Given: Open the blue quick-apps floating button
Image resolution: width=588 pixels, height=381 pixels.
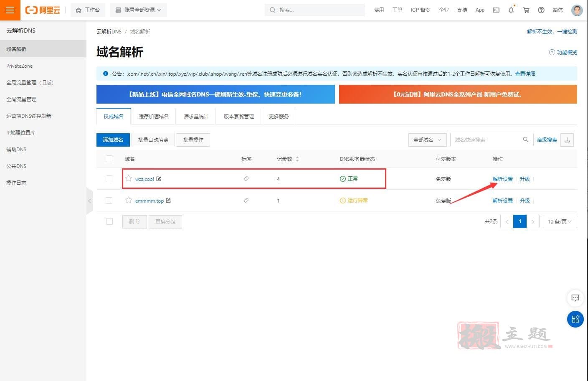Looking at the screenshot, I should (x=575, y=319).
